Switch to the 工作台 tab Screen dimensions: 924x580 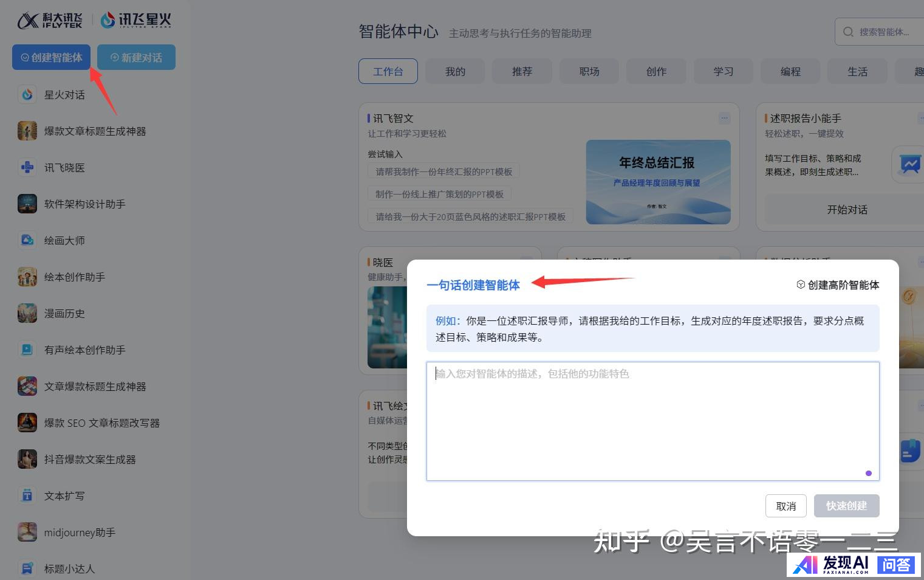(x=388, y=71)
